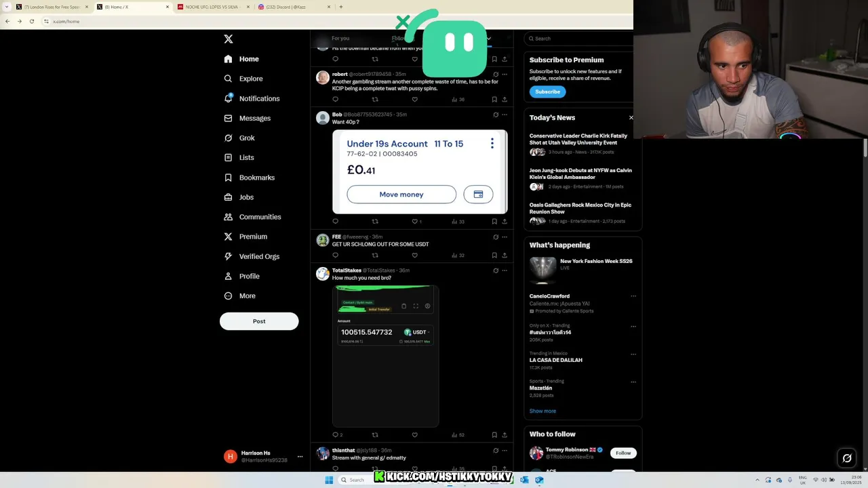
Task: Reply to robert's gambling stream post
Action: pos(335,99)
